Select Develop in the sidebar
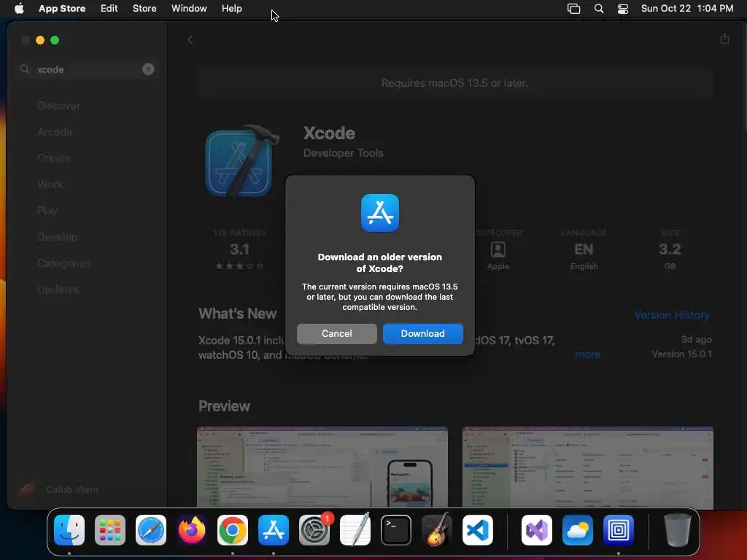The height and width of the screenshot is (560, 747). pos(57,237)
